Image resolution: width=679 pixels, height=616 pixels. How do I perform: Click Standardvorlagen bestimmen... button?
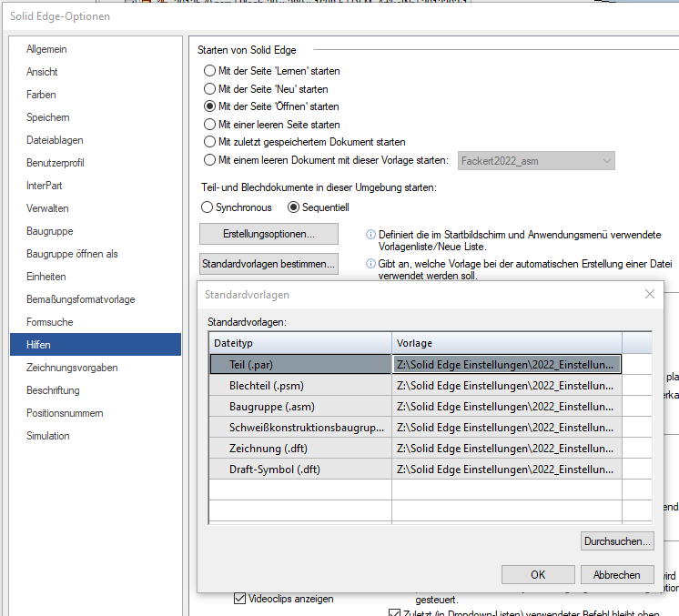pyautogui.click(x=269, y=264)
